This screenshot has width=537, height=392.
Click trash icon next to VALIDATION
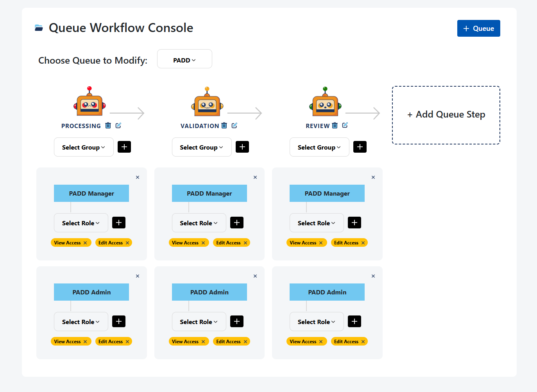pyautogui.click(x=224, y=126)
